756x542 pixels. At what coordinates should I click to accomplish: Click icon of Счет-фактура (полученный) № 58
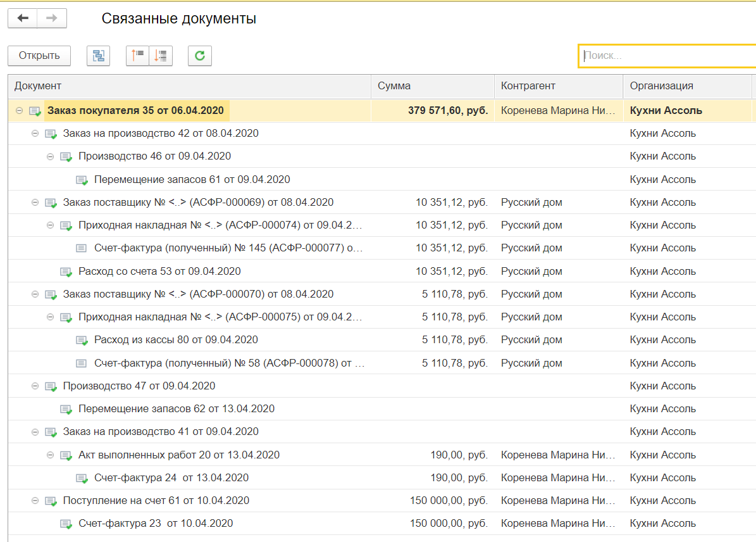point(82,363)
